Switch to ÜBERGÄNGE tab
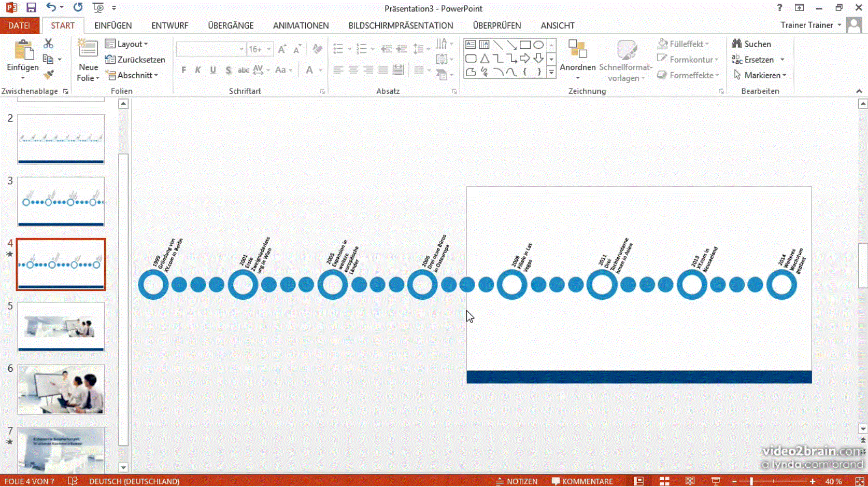 (x=231, y=25)
